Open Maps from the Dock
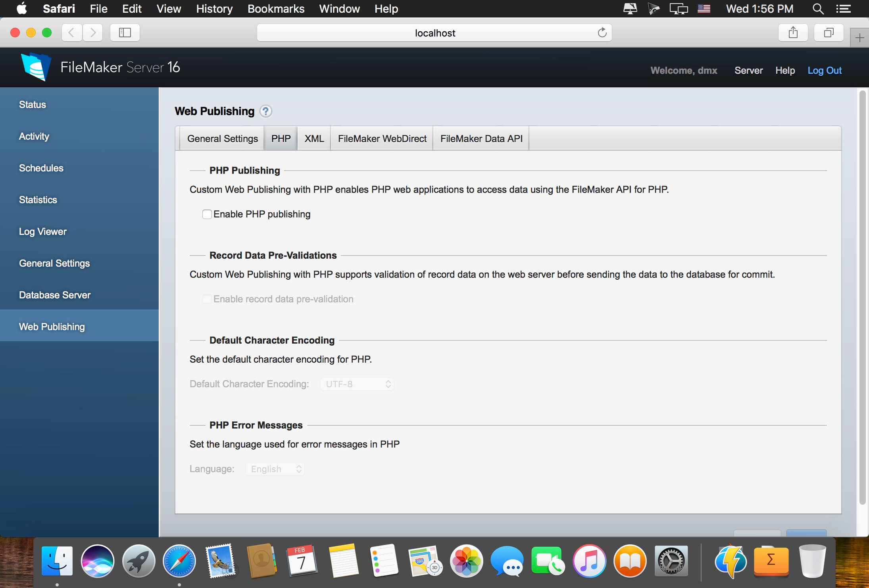The height and width of the screenshot is (588, 869). (x=425, y=561)
